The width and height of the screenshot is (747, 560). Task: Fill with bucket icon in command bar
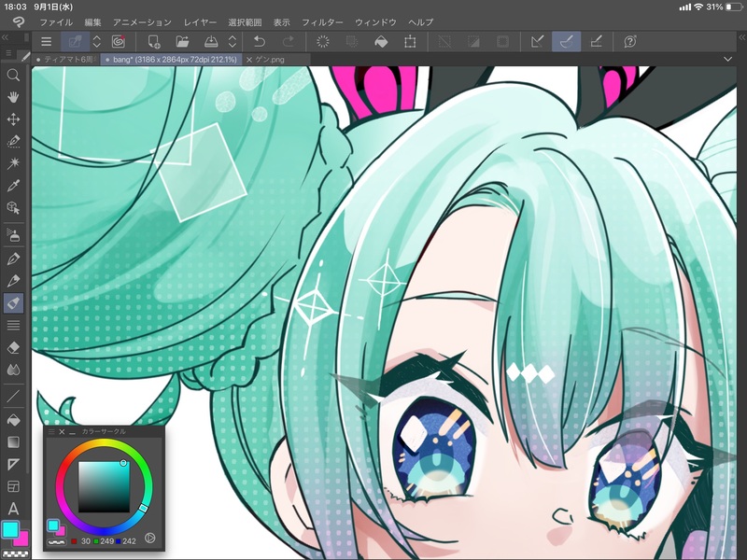click(x=381, y=42)
